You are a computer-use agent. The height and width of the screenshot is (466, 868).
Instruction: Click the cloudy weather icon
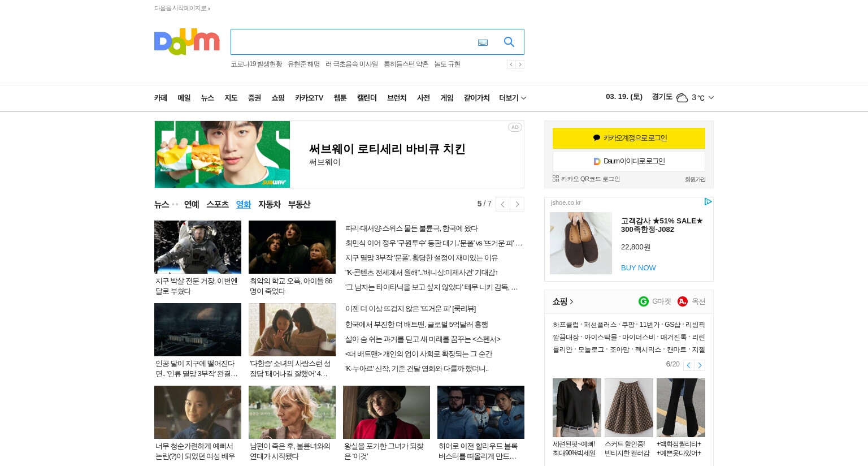point(682,98)
